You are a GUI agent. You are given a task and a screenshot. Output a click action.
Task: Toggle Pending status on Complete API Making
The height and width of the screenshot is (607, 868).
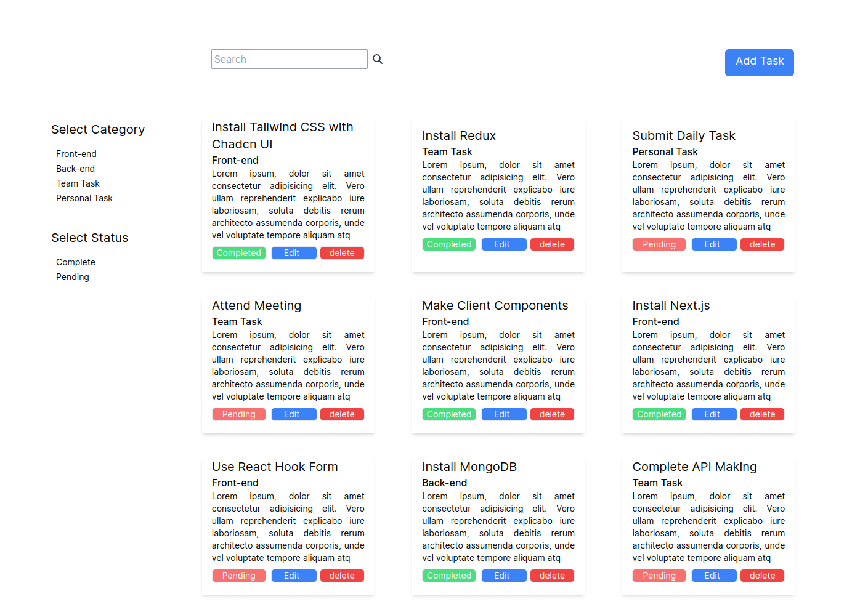pos(659,576)
